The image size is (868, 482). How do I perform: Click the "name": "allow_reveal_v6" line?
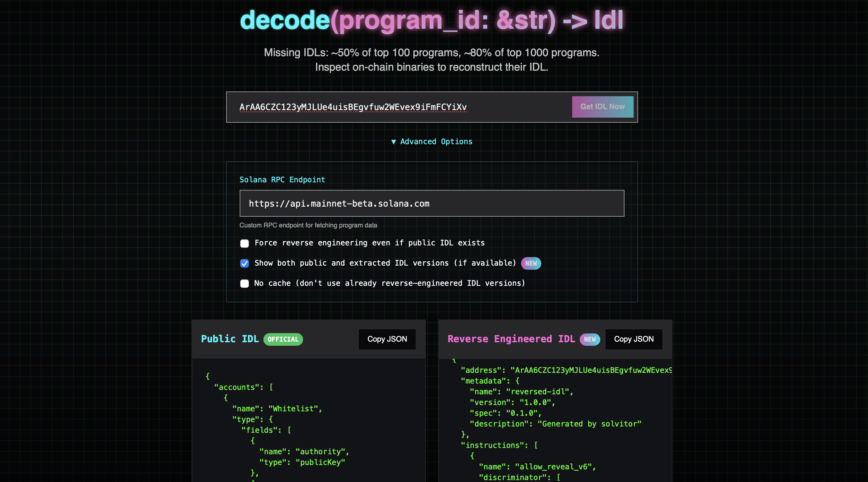(x=537, y=467)
